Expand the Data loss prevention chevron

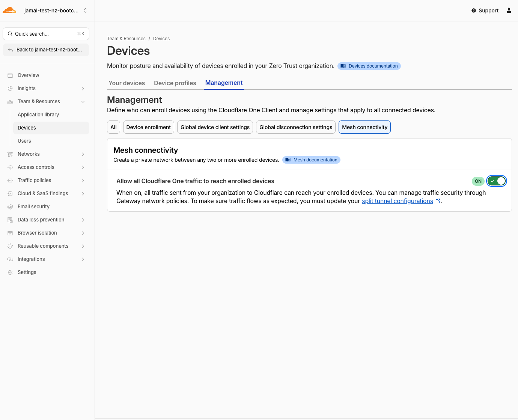tap(83, 220)
